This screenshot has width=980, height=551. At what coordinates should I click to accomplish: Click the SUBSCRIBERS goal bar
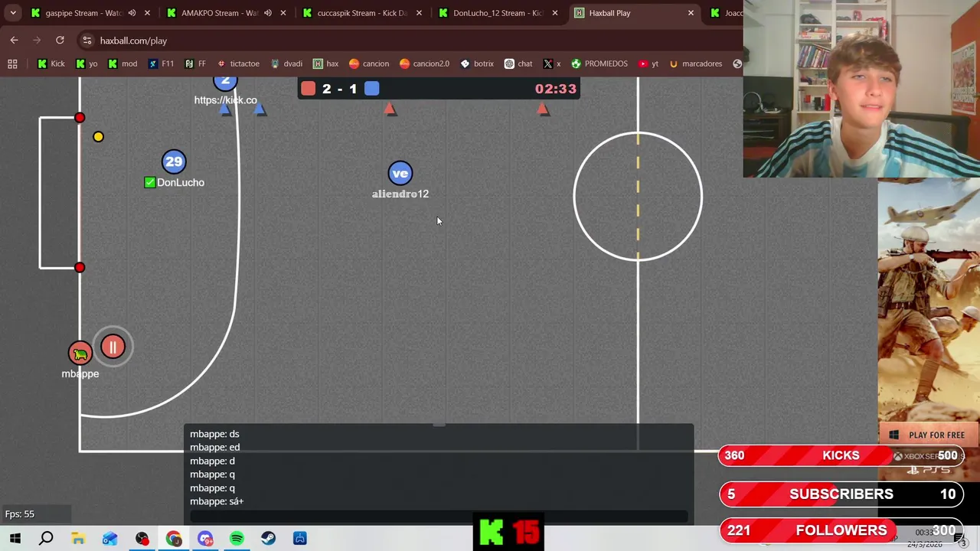pyautogui.click(x=841, y=494)
